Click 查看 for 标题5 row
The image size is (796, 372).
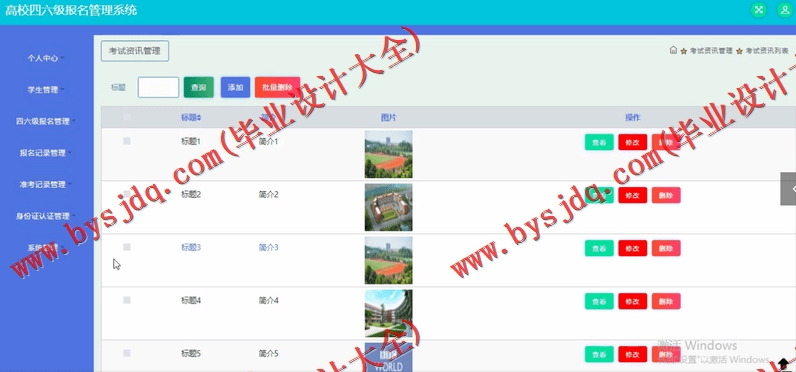click(600, 354)
